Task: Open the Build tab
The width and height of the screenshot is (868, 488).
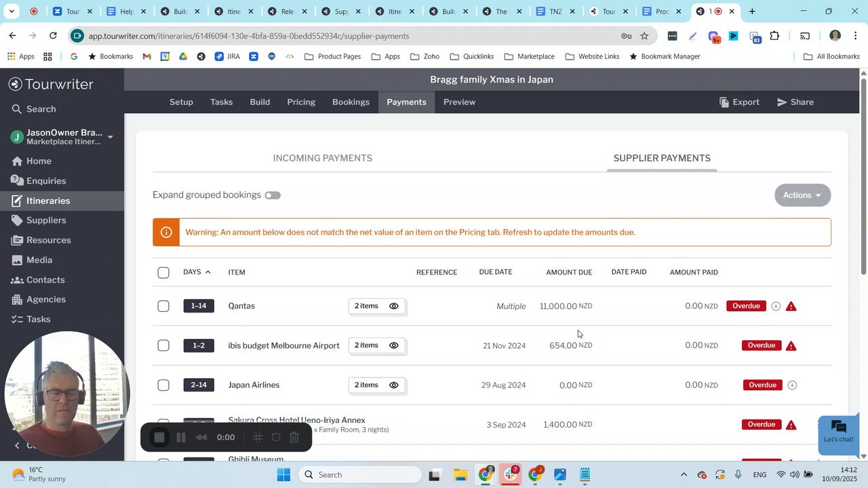Action: coord(260,102)
